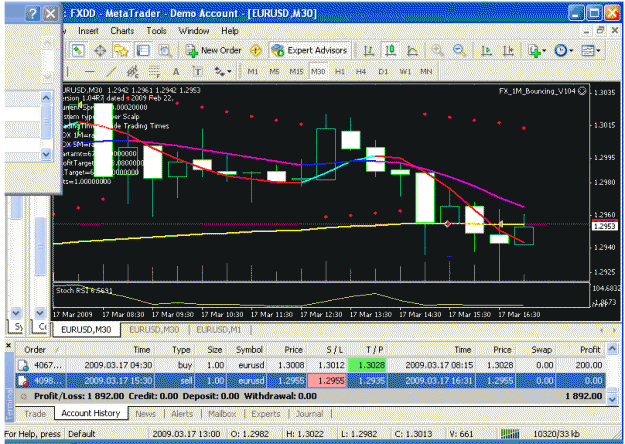
Task: Open the Account History tab
Action: 91,413
